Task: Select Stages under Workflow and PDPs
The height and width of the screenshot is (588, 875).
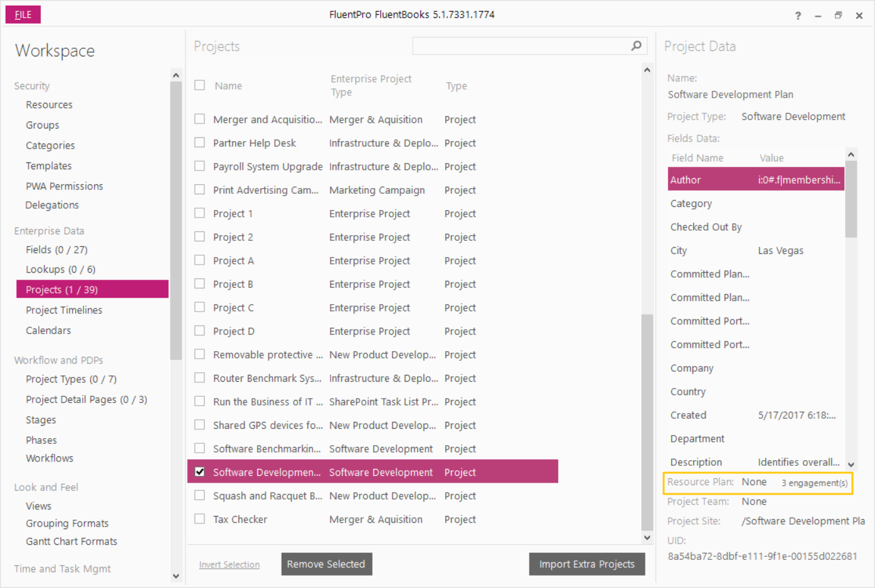Action: point(41,420)
